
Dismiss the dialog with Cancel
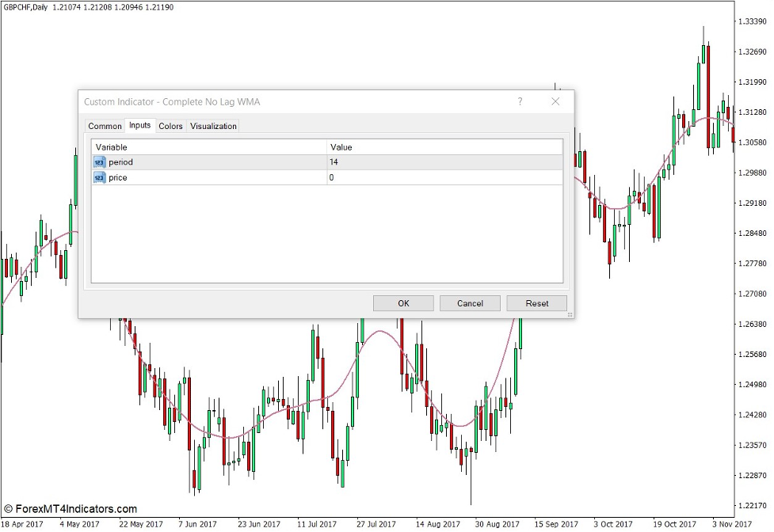[x=470, y=303]
